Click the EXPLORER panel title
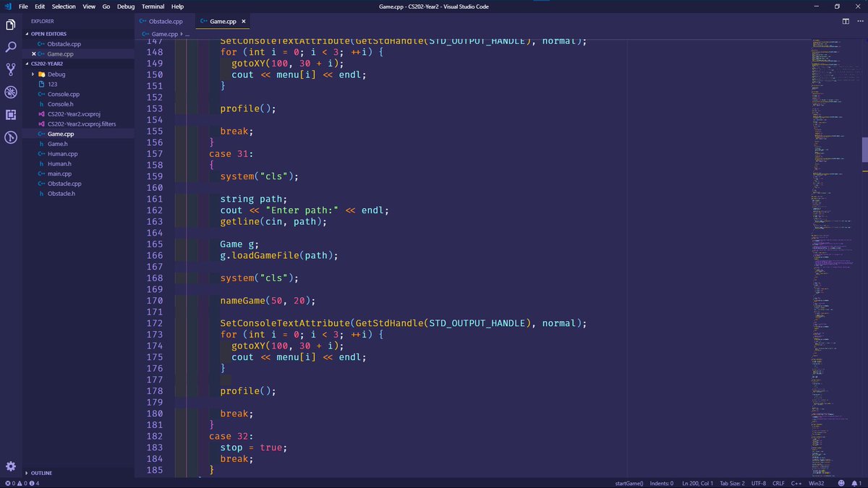868x488 pixels. [x=43, y=22]
